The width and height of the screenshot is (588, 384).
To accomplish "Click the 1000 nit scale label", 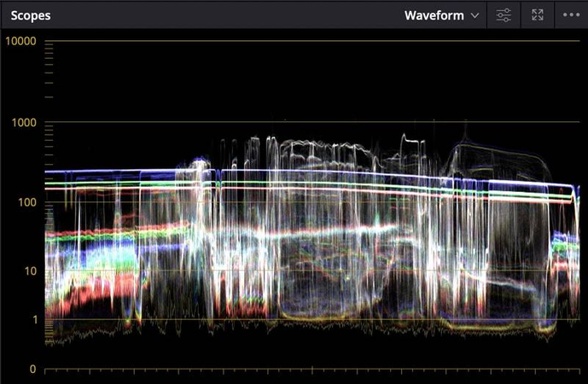I will [x=23, y=122].
